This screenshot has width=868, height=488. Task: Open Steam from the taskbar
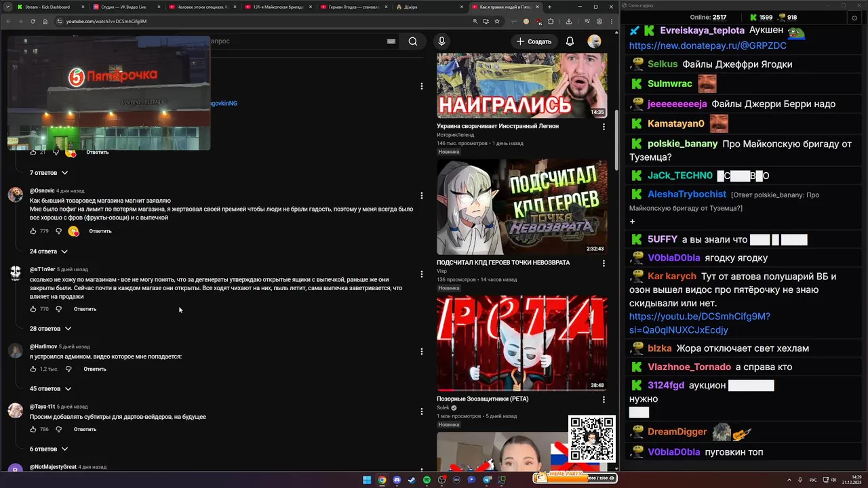pos(412,480)
